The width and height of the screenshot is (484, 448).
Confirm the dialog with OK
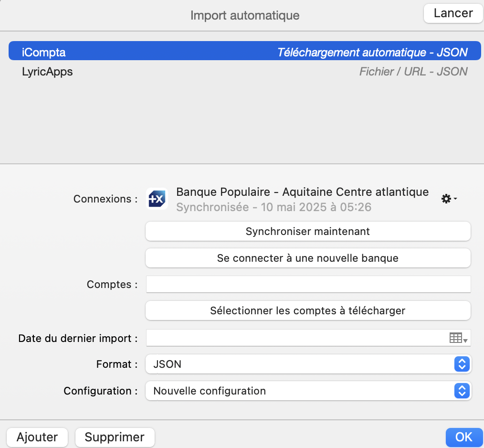(x=463, y=437)
